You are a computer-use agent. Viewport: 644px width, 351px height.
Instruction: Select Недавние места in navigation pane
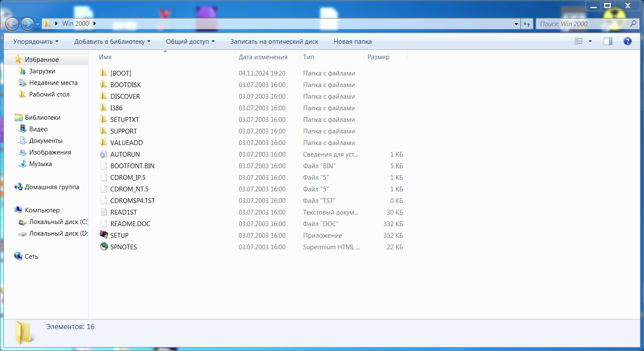tap(53, 83)
